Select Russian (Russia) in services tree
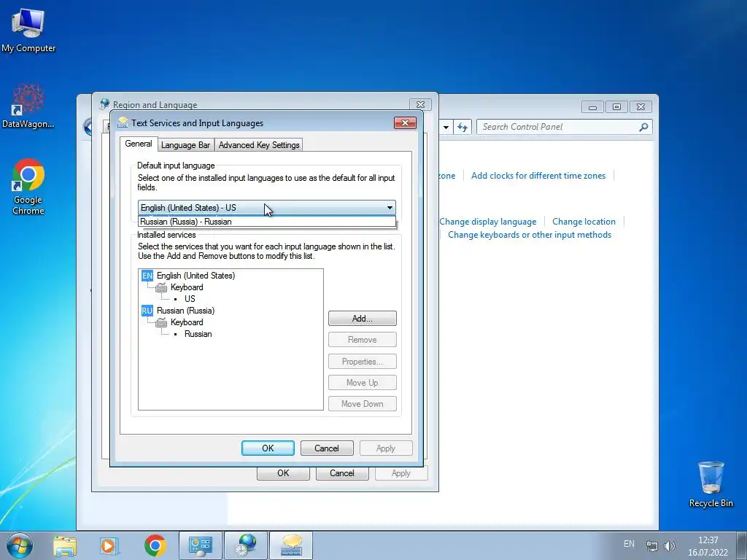Viewport: 747px width, 560px height. click(186, 311)
